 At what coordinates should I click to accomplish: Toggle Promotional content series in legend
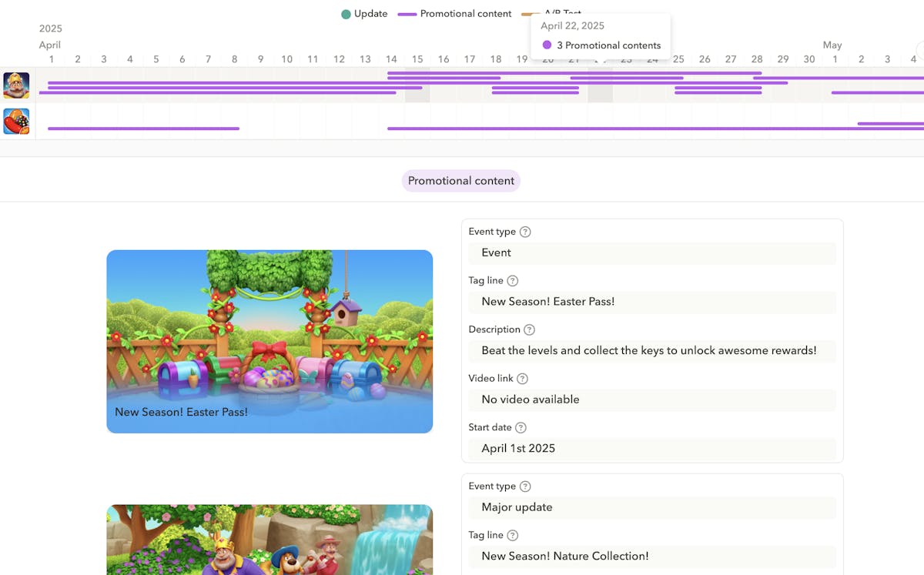[454, 14]
